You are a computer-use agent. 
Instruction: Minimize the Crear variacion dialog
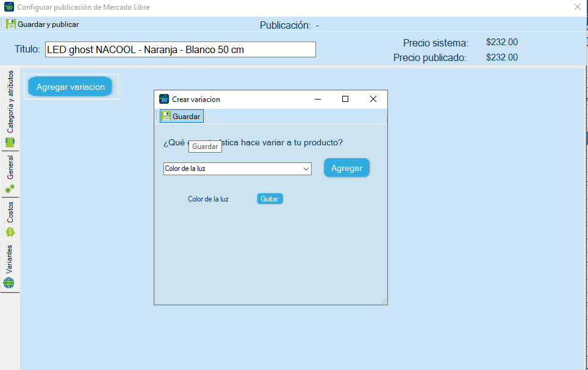pos(318,99)
